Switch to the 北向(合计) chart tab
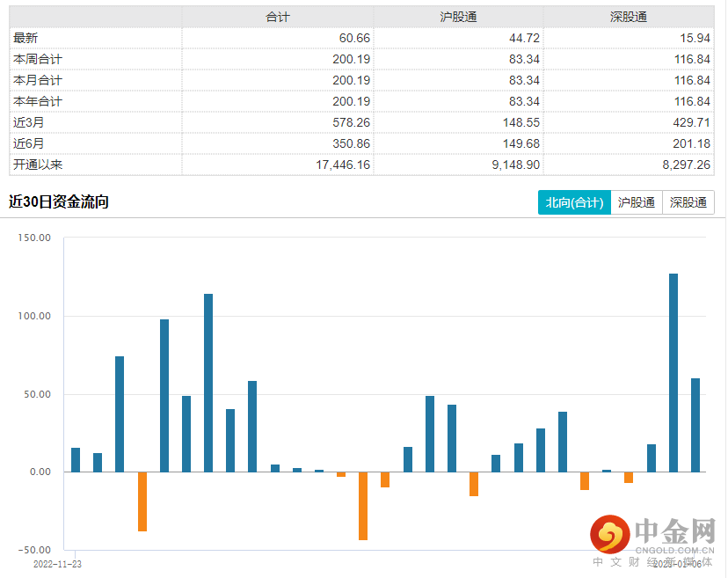Screen dimensions: 728x578 point(574,202)
